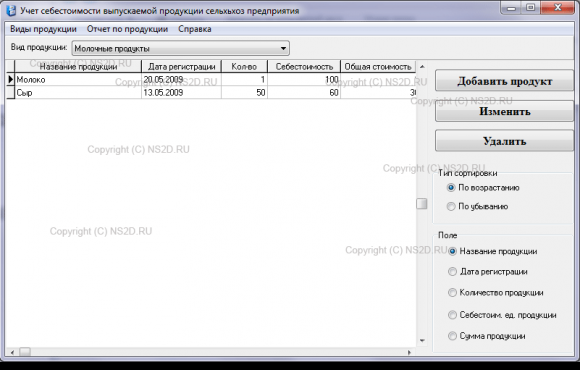The width and height of the screenshot is (580, 370).
Task: Select the Молоко cell
Action: [78, 80]
